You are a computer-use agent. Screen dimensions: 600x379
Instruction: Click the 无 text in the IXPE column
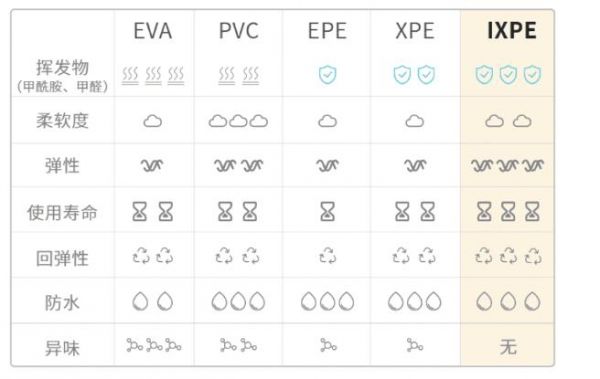tap(508, 347)
